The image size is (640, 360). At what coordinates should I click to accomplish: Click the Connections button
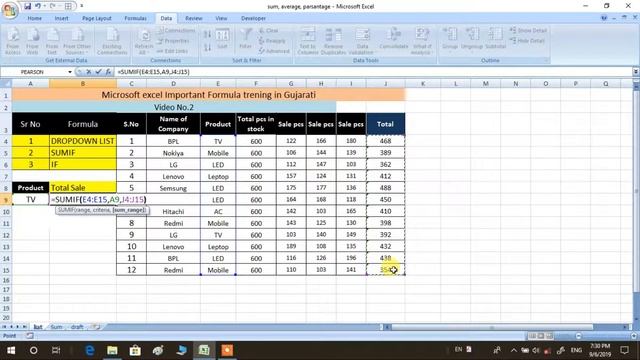[x=176, y=30]
